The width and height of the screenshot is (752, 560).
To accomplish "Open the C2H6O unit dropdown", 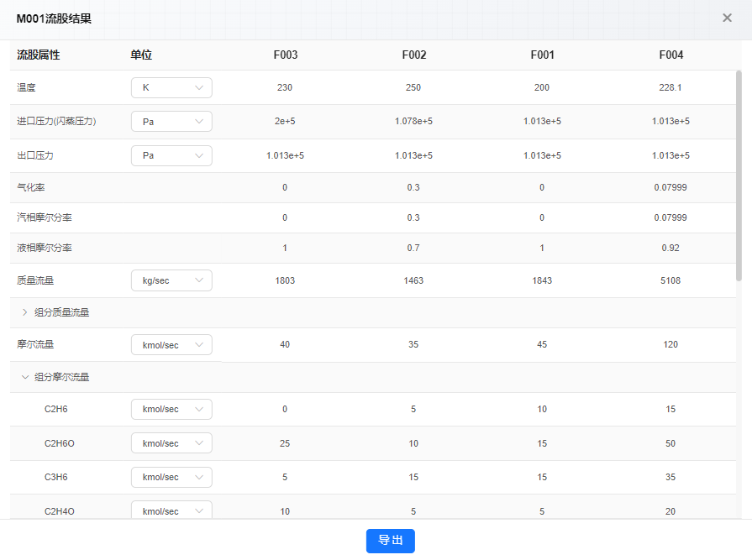I will [171, 443].
